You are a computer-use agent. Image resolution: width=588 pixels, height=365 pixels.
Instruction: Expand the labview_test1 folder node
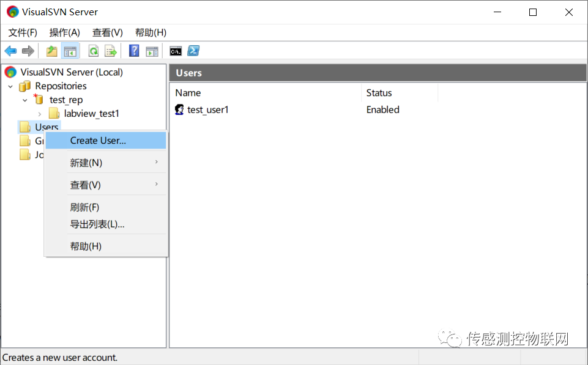[39, 114]
